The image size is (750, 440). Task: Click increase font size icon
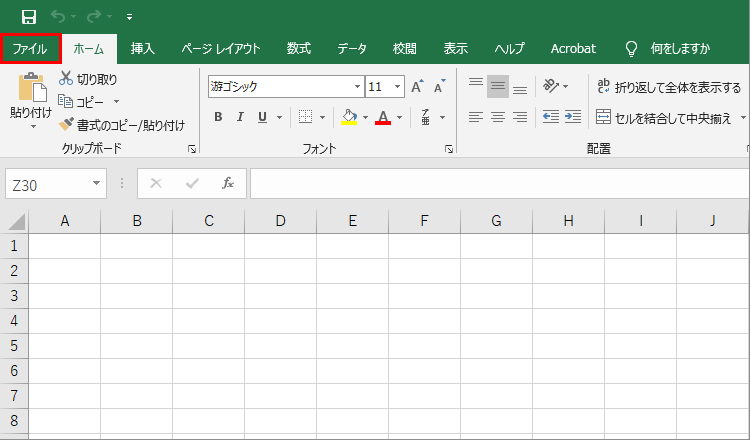417,86
